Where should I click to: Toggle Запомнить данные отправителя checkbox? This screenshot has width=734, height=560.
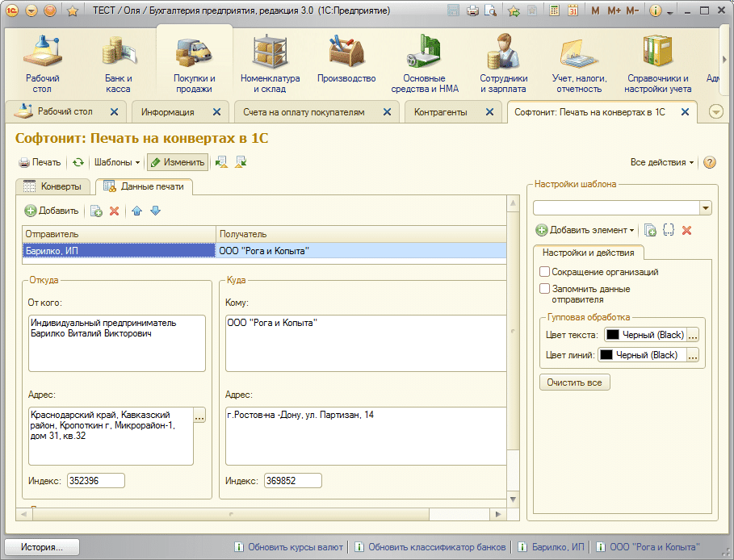[544, 289]
